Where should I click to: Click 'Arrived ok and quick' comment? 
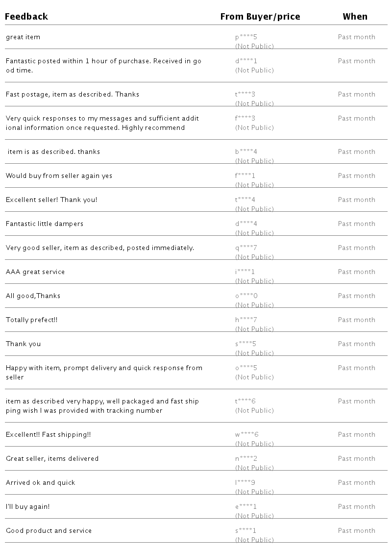(x=41, y=483)
